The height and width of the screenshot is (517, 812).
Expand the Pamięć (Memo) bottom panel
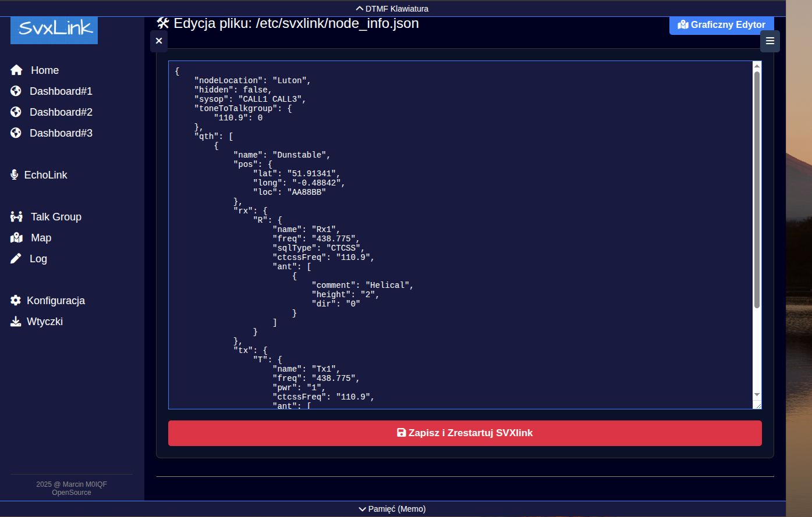pos(392,509)
